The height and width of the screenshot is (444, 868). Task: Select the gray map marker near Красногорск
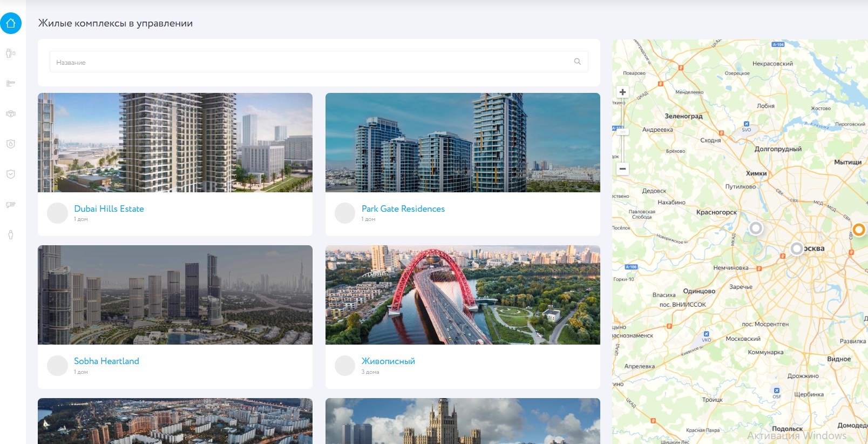pos(756,228)
